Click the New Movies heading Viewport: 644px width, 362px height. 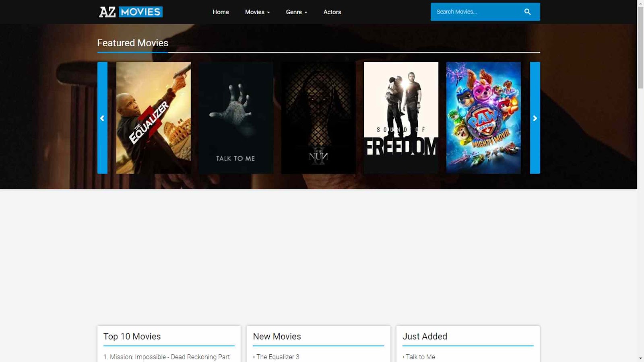coord(277,336)
